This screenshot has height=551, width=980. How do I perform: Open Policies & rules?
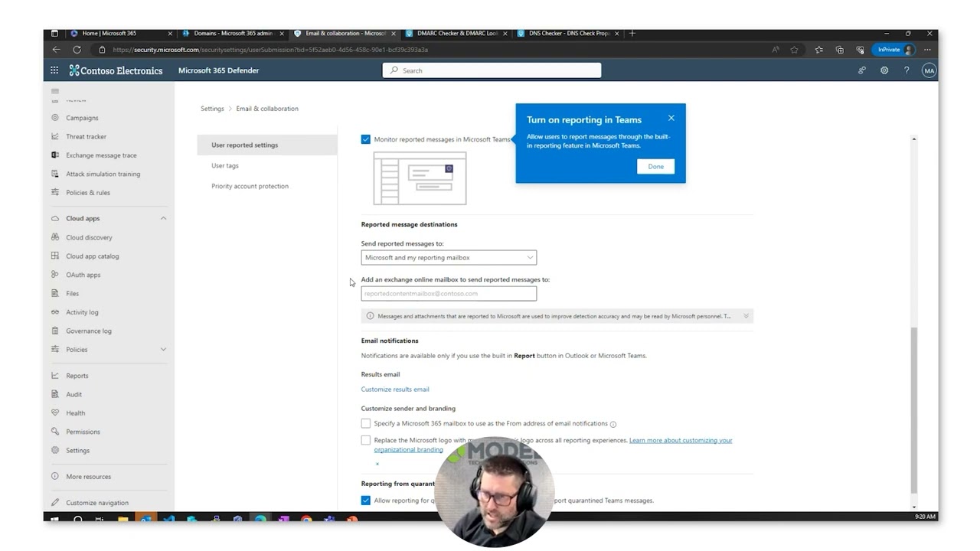click(x=88, y=193)
